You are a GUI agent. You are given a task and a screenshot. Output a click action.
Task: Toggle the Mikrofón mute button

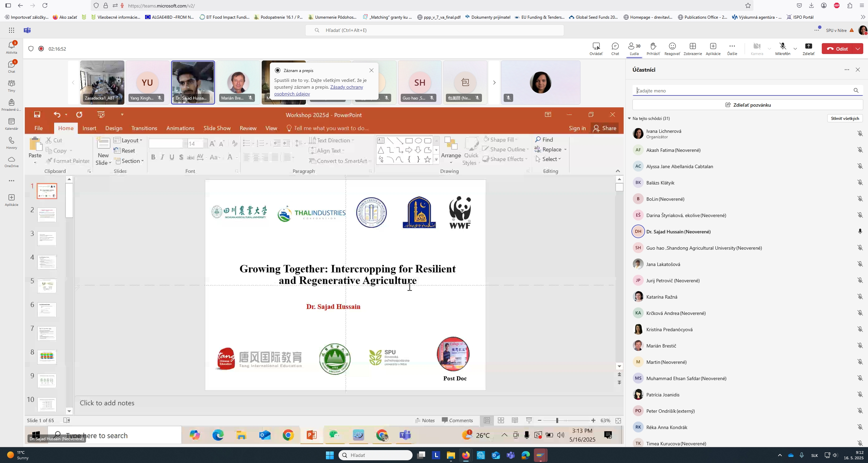(x=782, y=49)
